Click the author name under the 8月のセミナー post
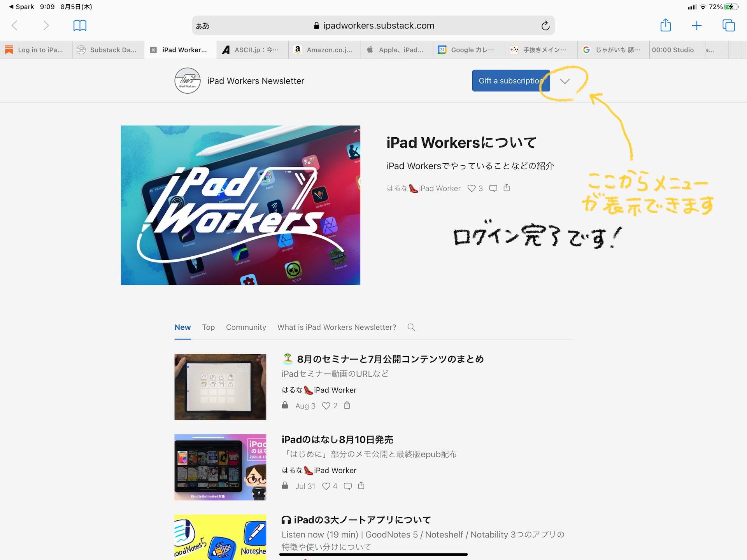 (319, 390)
